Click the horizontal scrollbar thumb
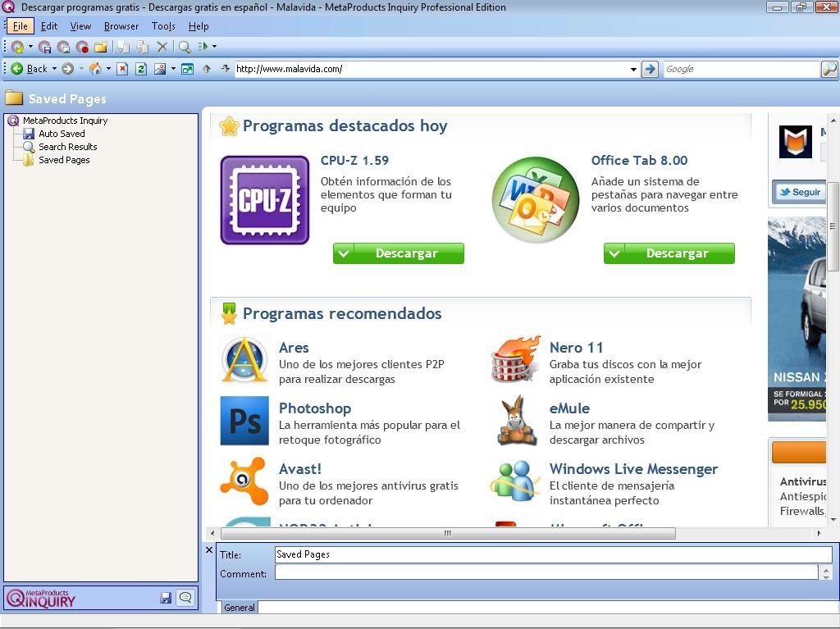The image size is (840, 629). click(448, 533)
